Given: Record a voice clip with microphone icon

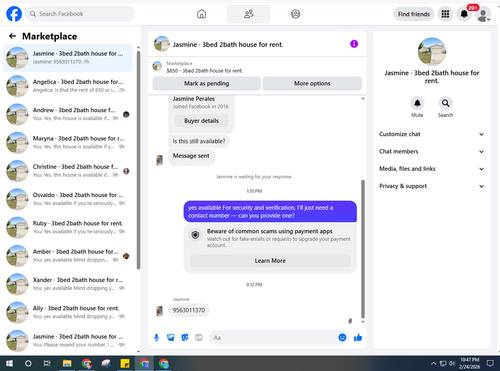Looking at the screenshot, I should [x=156, y=338].
